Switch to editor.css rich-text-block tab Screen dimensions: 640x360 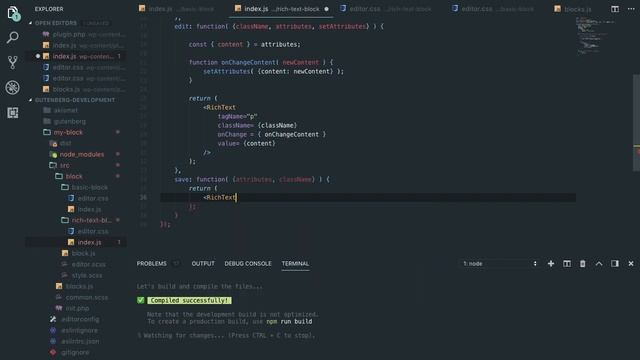click(x=386, y=9)
